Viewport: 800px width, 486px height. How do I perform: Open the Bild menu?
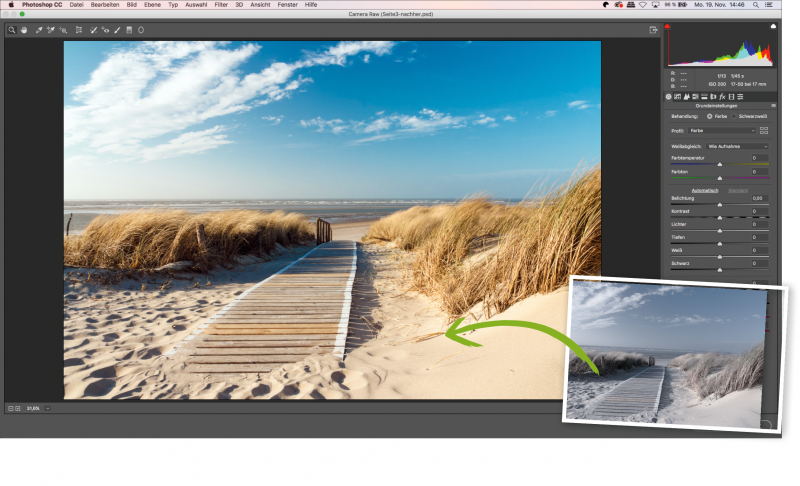point(132,5)
